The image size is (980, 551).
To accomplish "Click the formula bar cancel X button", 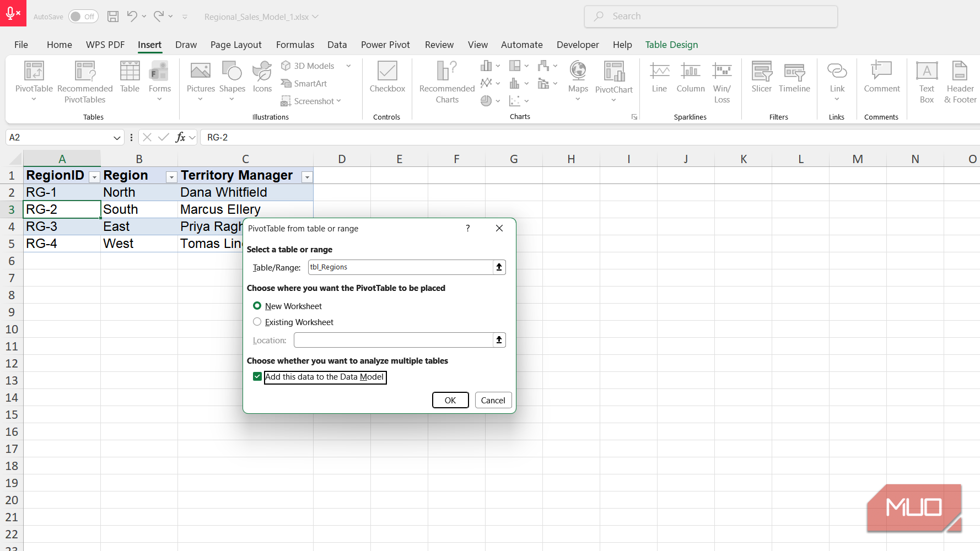I will click(147, 137).
